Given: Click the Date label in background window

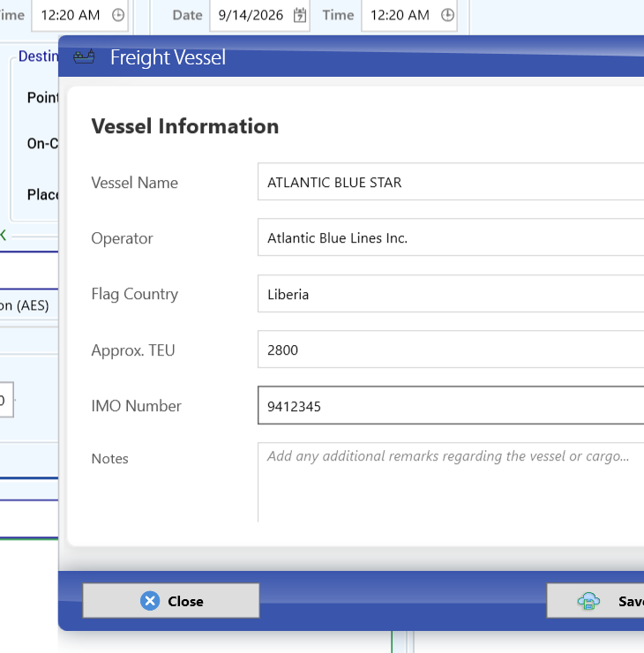Looking at the screenshot, I should tap(188, 15).
